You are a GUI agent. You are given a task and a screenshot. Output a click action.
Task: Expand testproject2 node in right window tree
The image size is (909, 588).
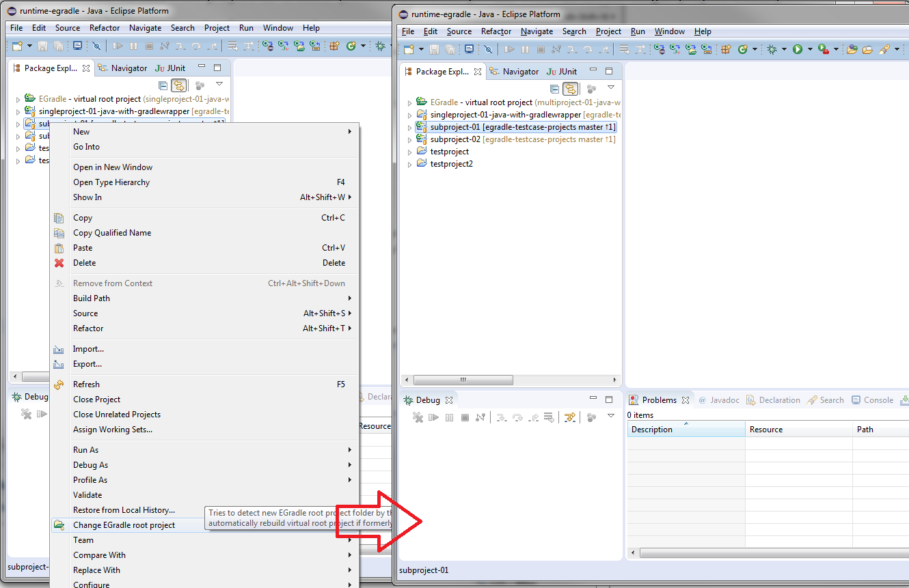(x=409, y=164)
